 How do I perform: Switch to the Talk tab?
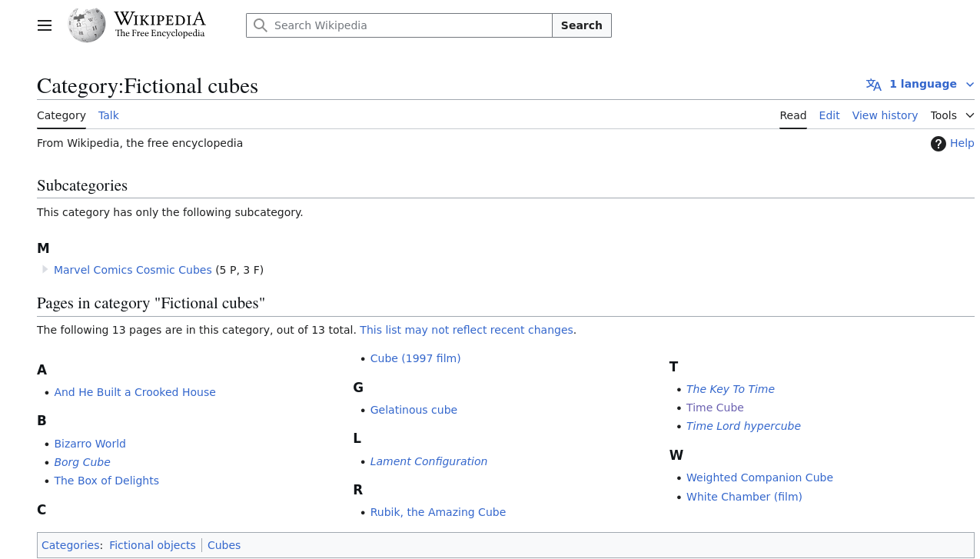[108, 115]
